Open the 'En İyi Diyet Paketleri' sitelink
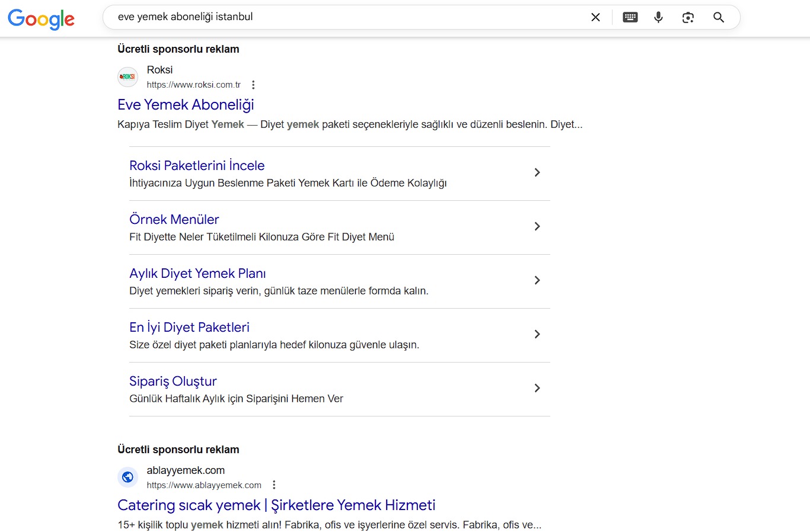This screenshot has height=532, width=810. (x=189, y=328)
